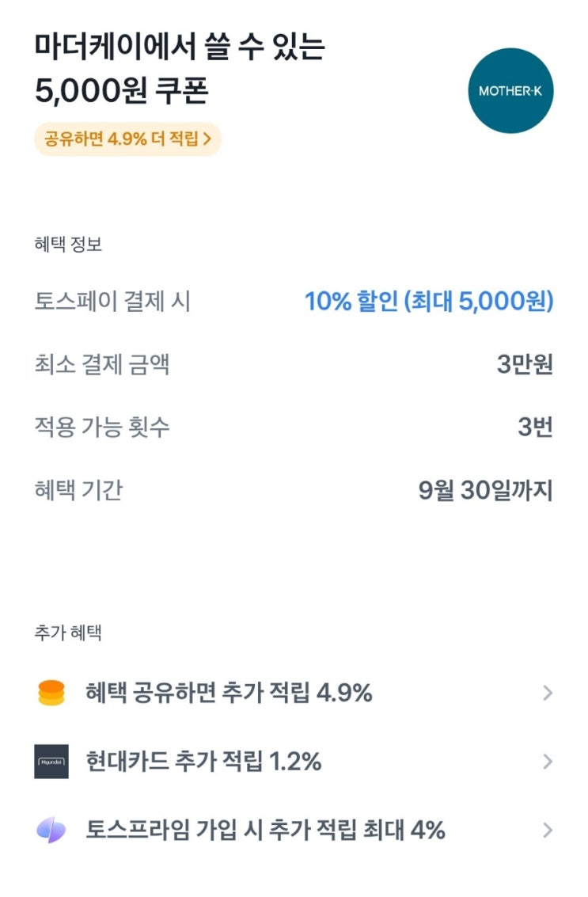
Task: Click the '3번' usage count value
Action: (x=534, y=428)
